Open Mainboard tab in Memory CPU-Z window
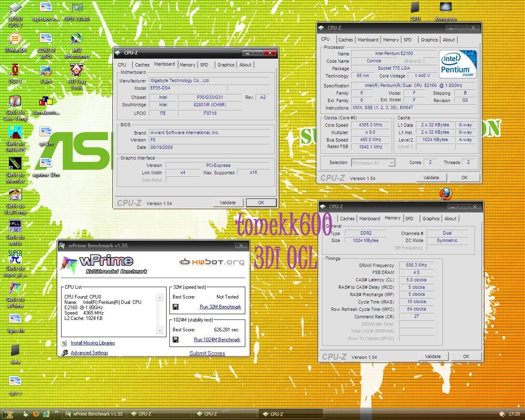The width and height of the screenshot is (525, 420). (370, 219)
